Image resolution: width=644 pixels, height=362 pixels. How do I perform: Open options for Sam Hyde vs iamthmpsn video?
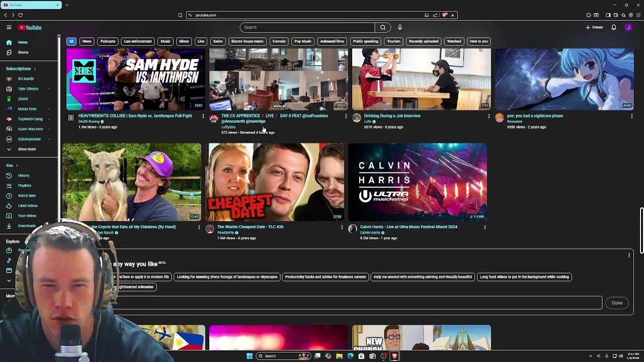(x=203, y=116)
